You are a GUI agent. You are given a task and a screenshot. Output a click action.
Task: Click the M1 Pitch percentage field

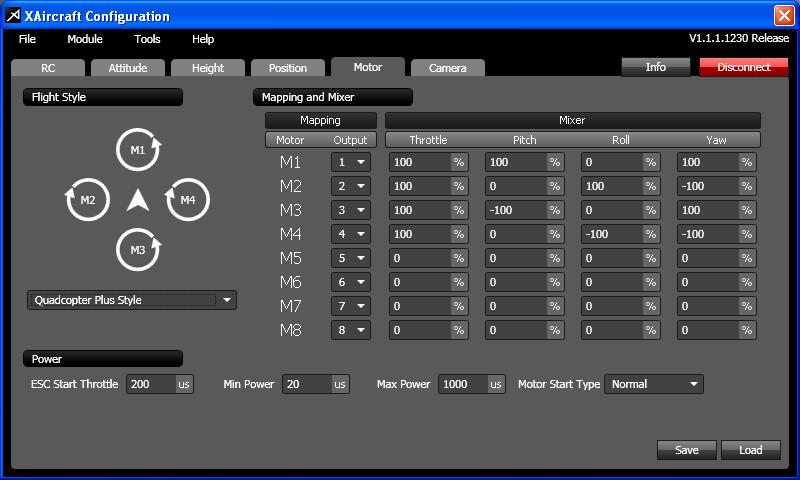524,162
